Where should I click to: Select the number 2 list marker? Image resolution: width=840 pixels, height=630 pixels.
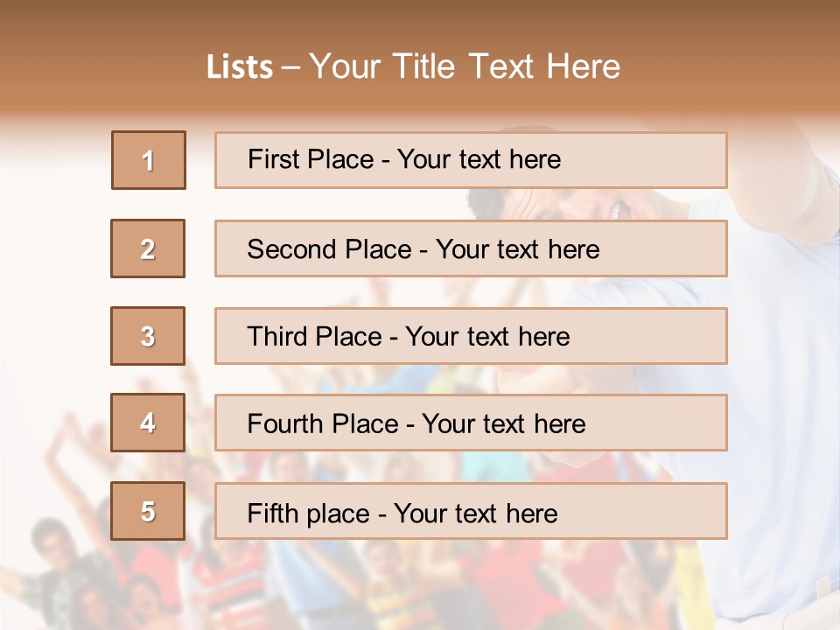coord(148,248)
